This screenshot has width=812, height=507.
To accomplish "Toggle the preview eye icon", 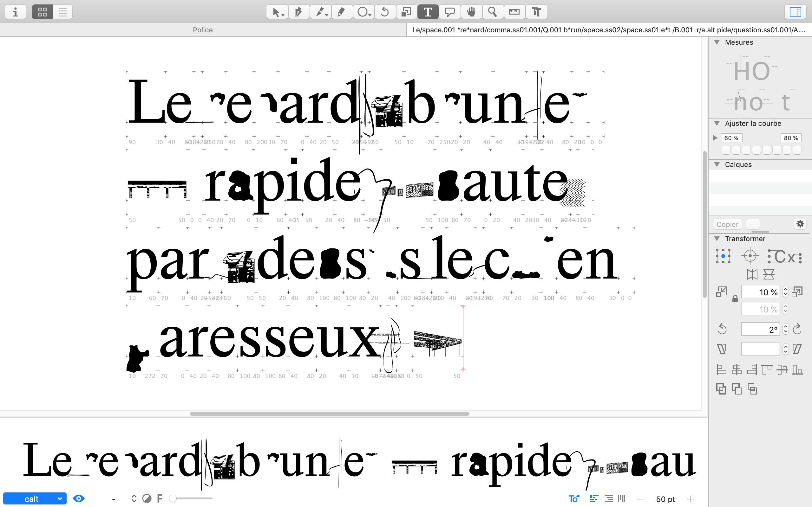I will pos(79,499).
